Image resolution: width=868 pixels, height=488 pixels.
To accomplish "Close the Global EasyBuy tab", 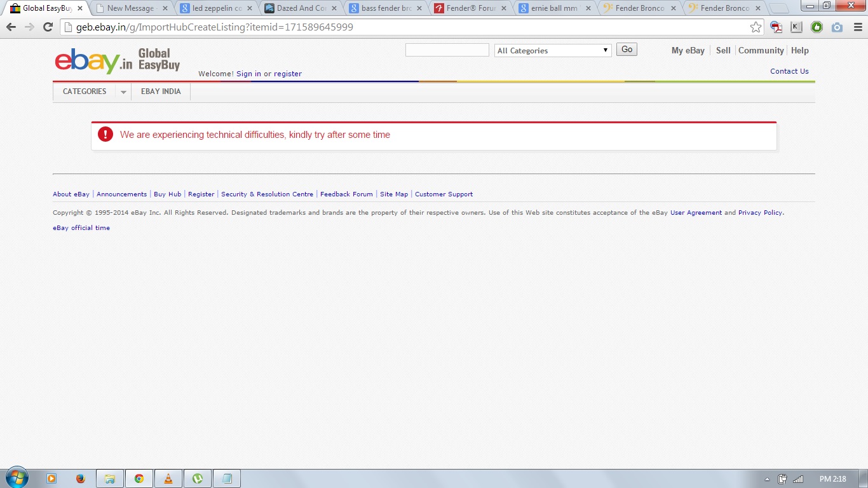I will coord(80,8).
